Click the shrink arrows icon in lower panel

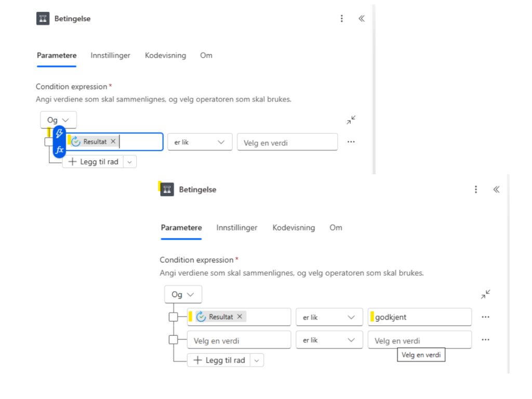pos(486,295)
